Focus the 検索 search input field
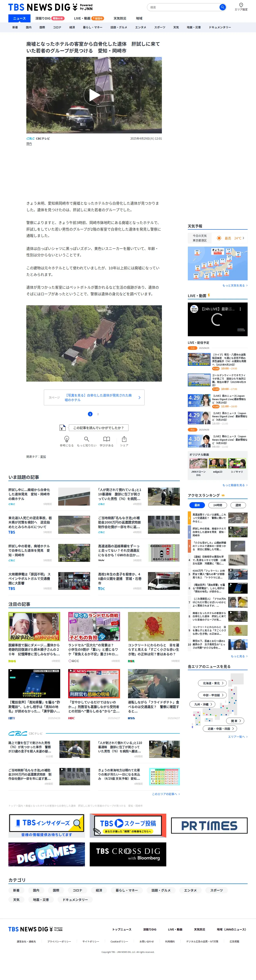This screenshot has height=980, width=256. coord(183,7)
